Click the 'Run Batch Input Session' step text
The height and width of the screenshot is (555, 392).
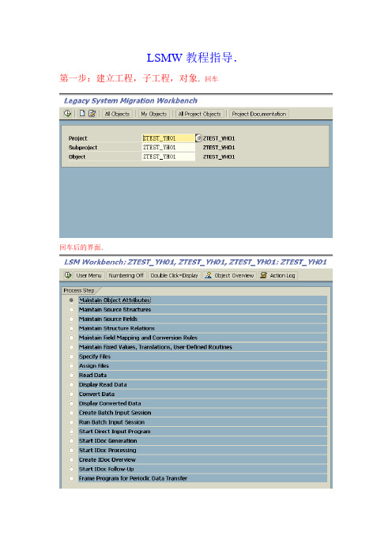111,422
